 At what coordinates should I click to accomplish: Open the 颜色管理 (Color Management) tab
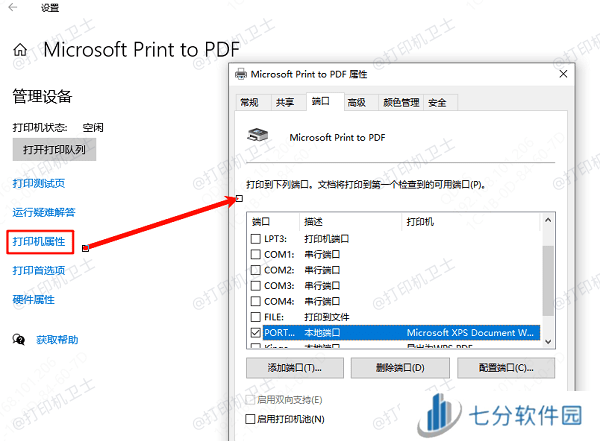pyautogui.click(x=401, y=103)
